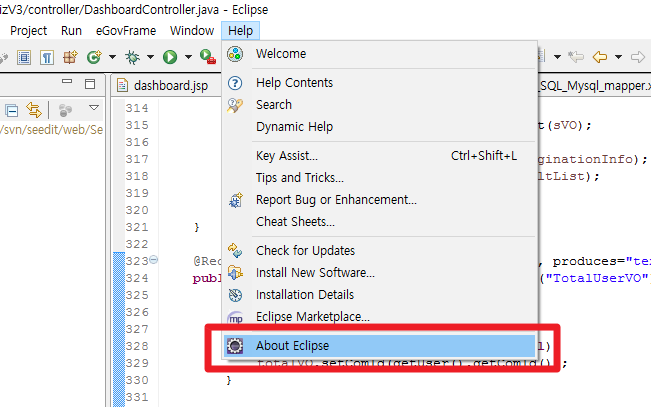Click the forward navigation arrow
The width and height of the screenshot is (651, 407).
coord(637,56)
